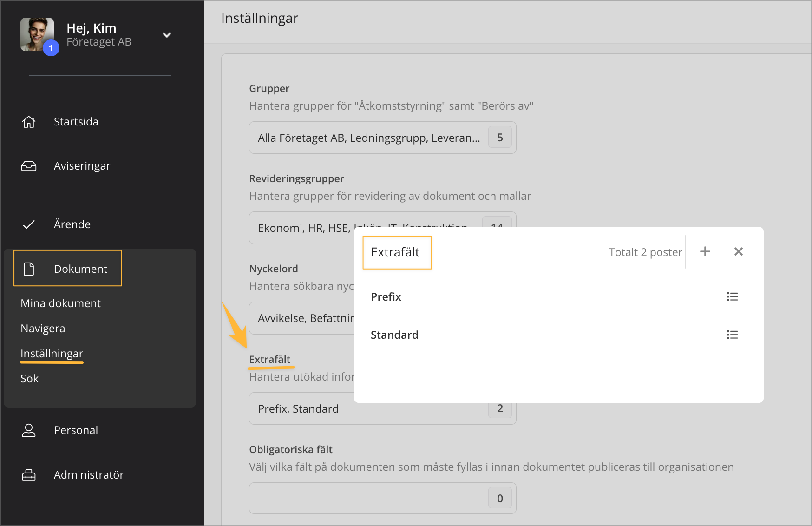Click the Startsida home icon
This screenshot has height=526, width=812.
[x=29, y=122]
